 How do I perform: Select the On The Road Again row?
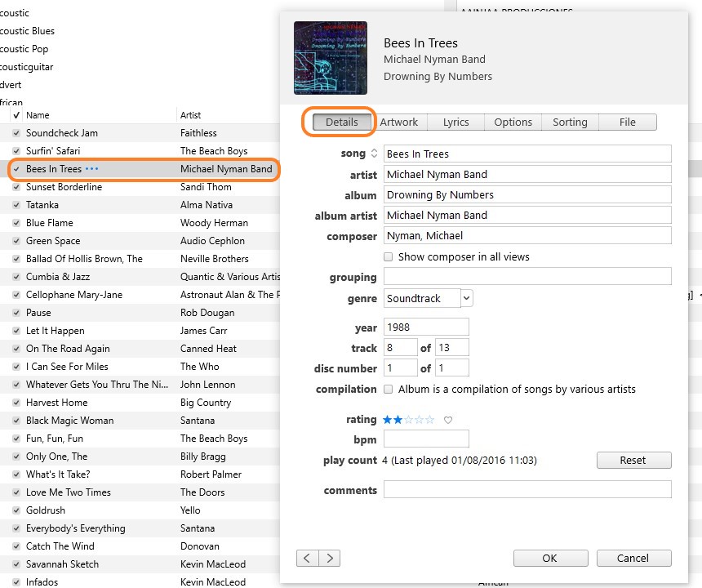pyautogui.click(x=140, y=349)
